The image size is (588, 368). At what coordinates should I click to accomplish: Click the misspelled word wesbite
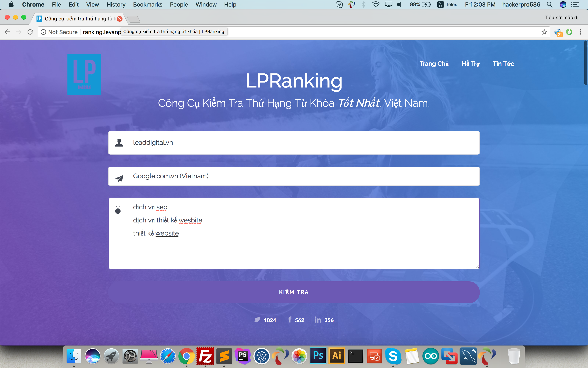point(190,220)
